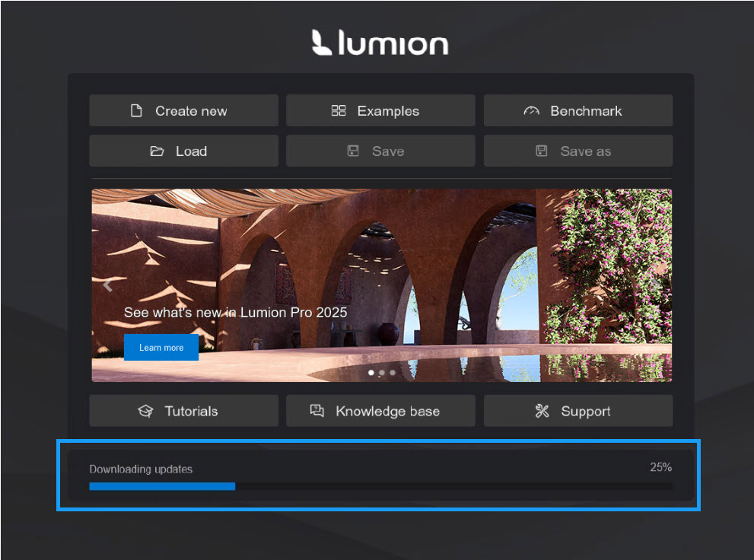This screenshot has height=560, width=754.
Task: Open the Examples grid icon
Action: [x=339, y=111]
